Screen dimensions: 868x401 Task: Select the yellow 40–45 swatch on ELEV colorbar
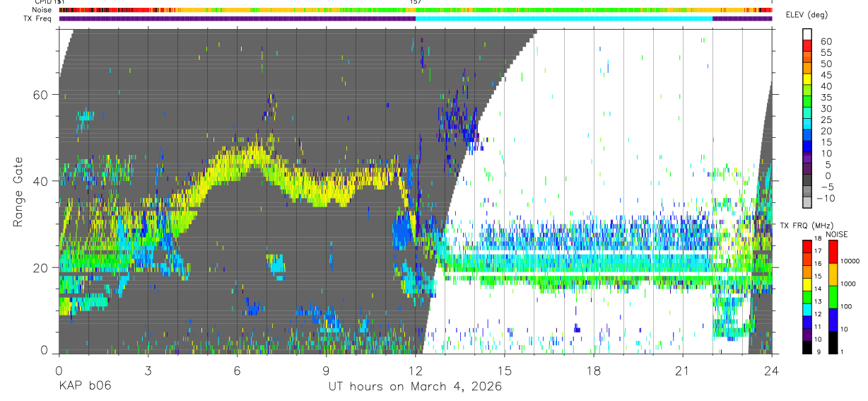tap(808, 81)
